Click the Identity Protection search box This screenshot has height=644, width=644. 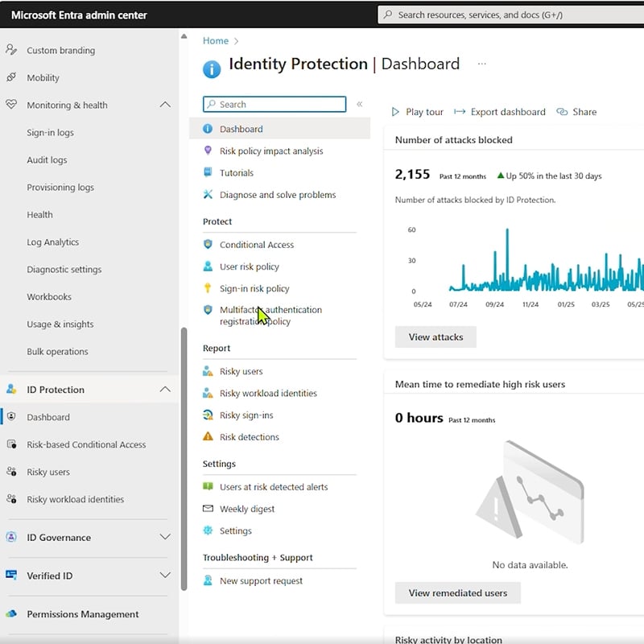[274, 104]
